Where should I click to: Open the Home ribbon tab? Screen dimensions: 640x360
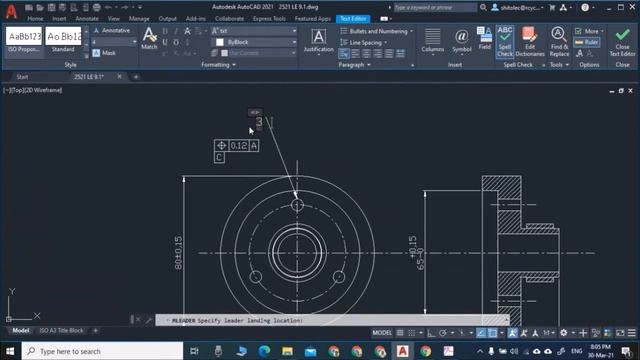pyautogui.click(x=35, y=18)
